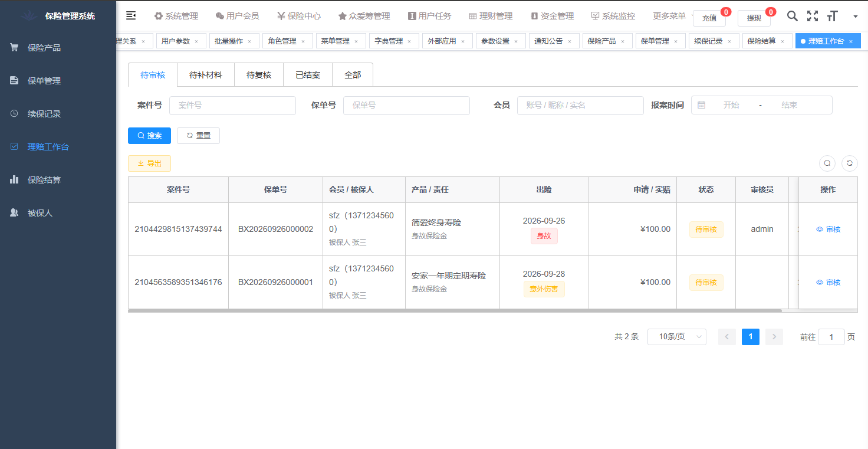Open the font size icon
The image size is (868, 449).
click(x=832, y=16)
